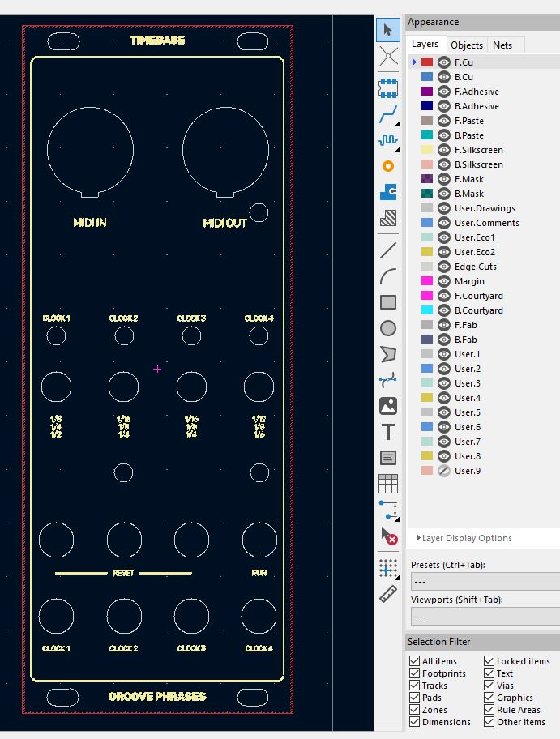Show the User.9 layer
Screen dimensions: 560x739
coord(444,471)
